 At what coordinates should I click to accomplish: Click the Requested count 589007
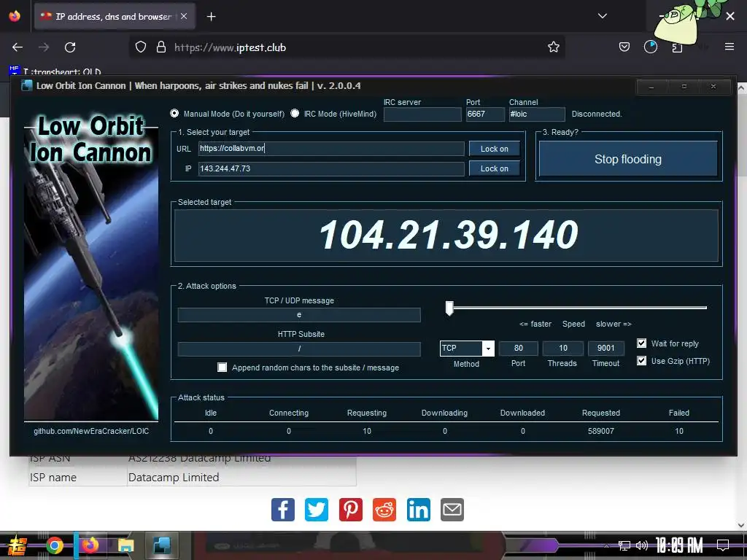pyautogui.click(x=601, y=431)
